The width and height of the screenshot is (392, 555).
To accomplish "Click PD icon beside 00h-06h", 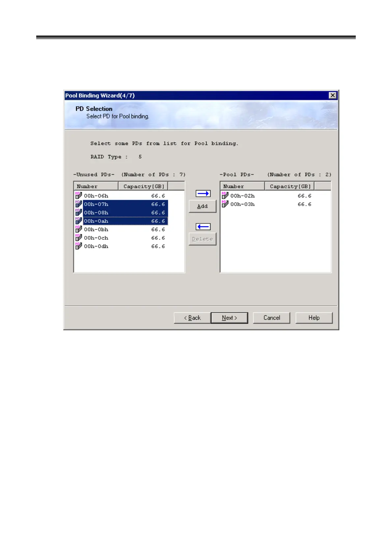I will 78,195.
